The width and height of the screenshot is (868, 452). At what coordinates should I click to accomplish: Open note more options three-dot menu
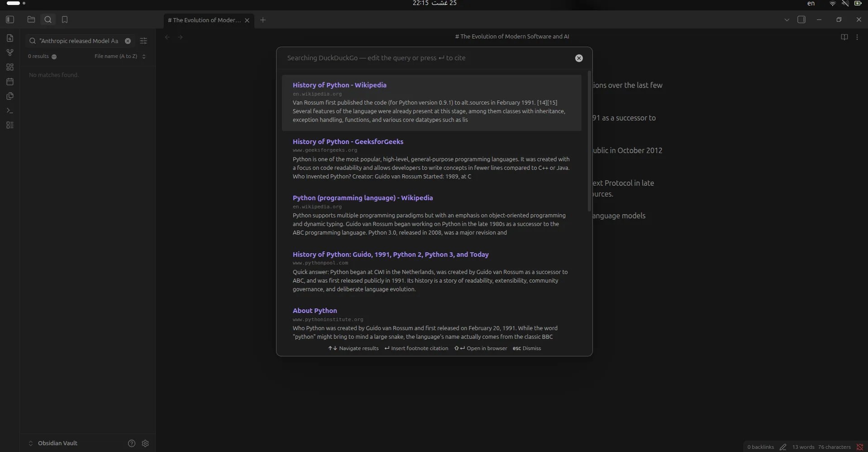(857, 37)
